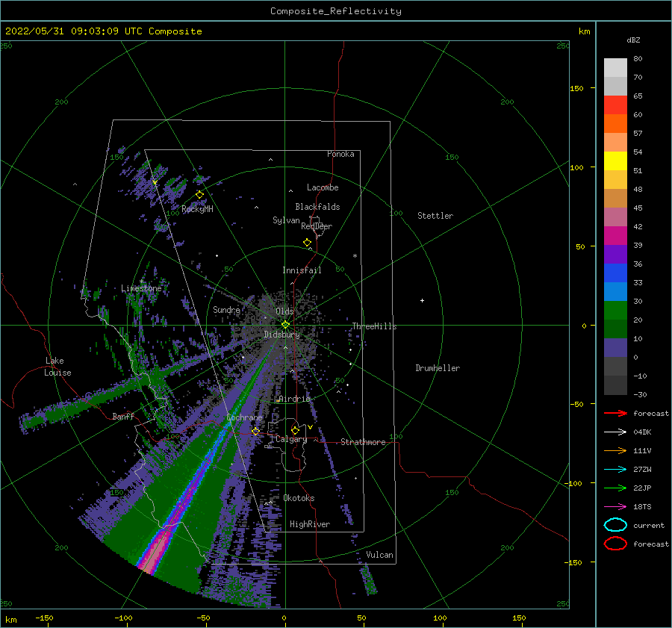Click the RedDeer city label
The image size is (672, 628).
(317, 226)
